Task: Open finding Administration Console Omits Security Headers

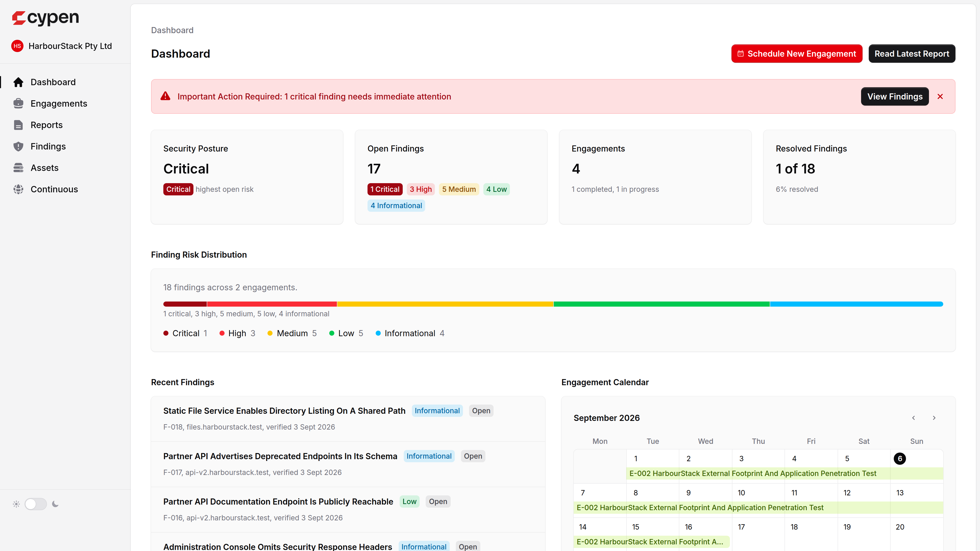Action: click(x=277, y=546)
